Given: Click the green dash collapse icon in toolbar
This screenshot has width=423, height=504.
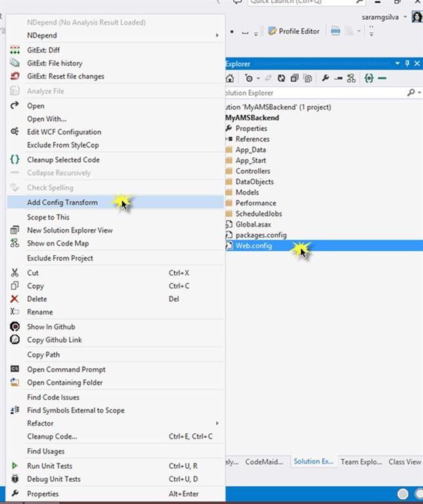Looking at the screenshot, I should [x=382, y=78].
